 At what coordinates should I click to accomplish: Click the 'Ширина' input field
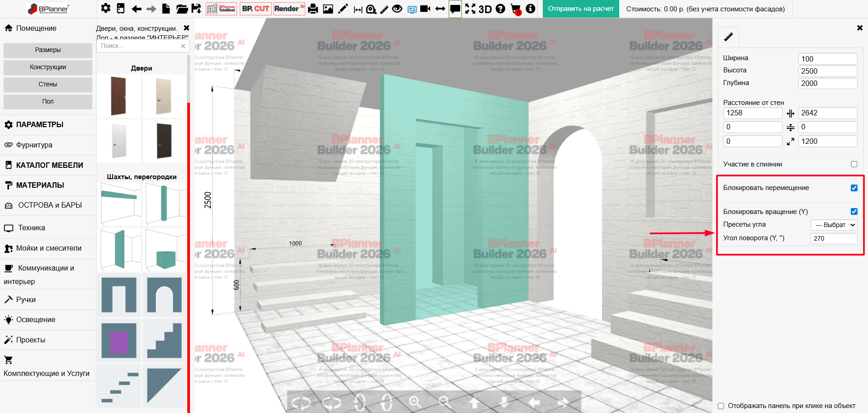tap(828, 59)
